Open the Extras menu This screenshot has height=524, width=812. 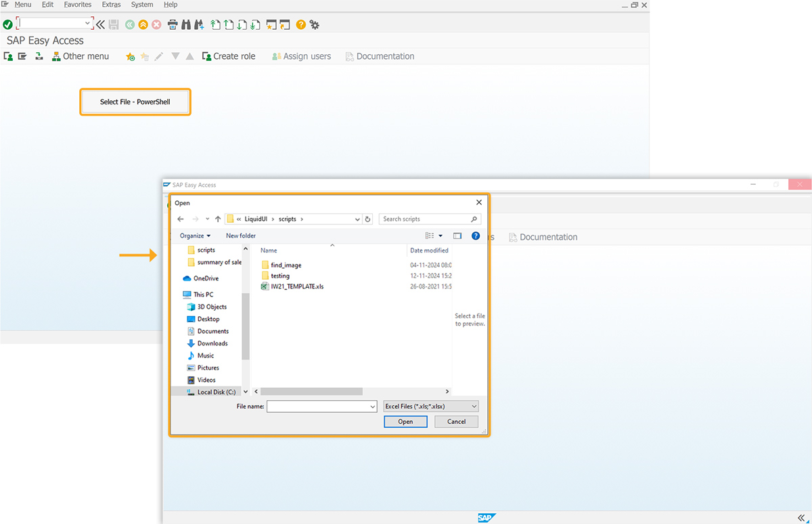[x=112, y=5]
